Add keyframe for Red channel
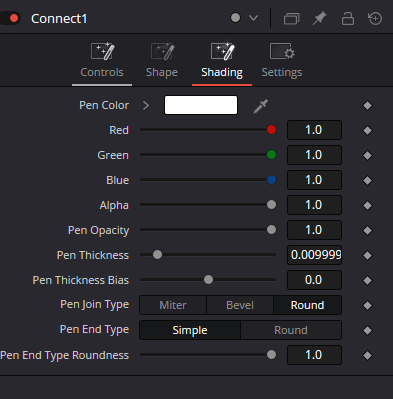This screenshot has height=399, width=393. point(367,131)
